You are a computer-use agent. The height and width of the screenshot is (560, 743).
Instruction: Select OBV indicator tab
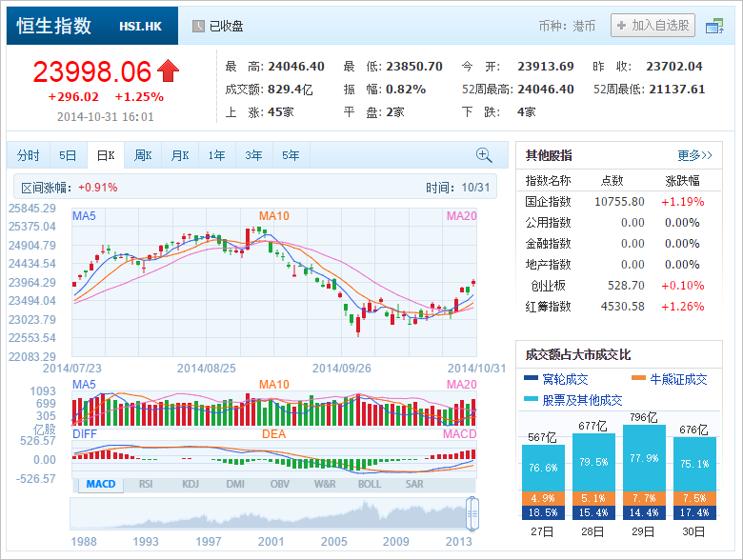[279, 484]
